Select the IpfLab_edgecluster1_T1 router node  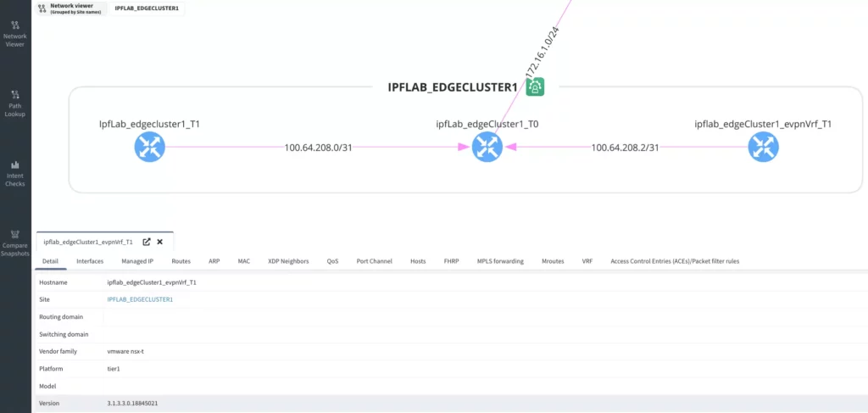coord(149,148)
